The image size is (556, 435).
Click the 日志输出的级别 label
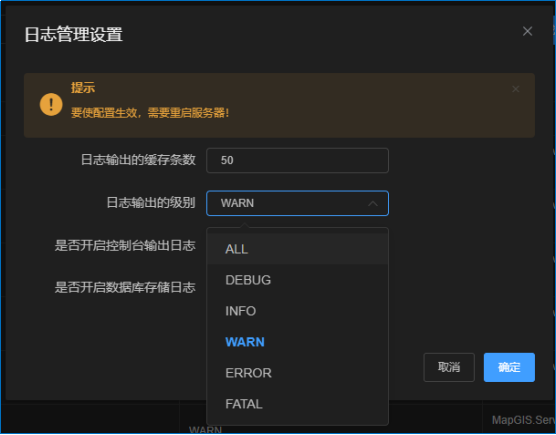(151, 203)
